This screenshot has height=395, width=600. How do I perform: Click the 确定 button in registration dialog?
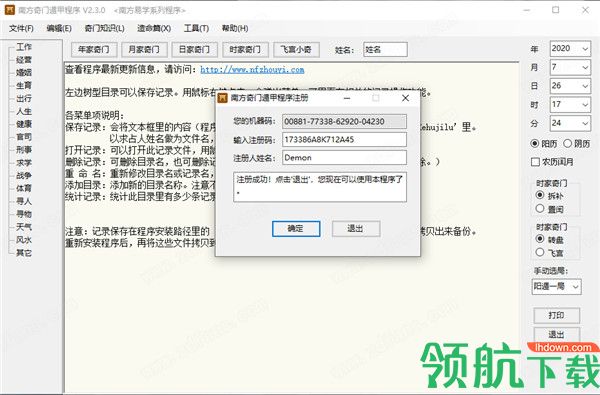click(296, 229)
